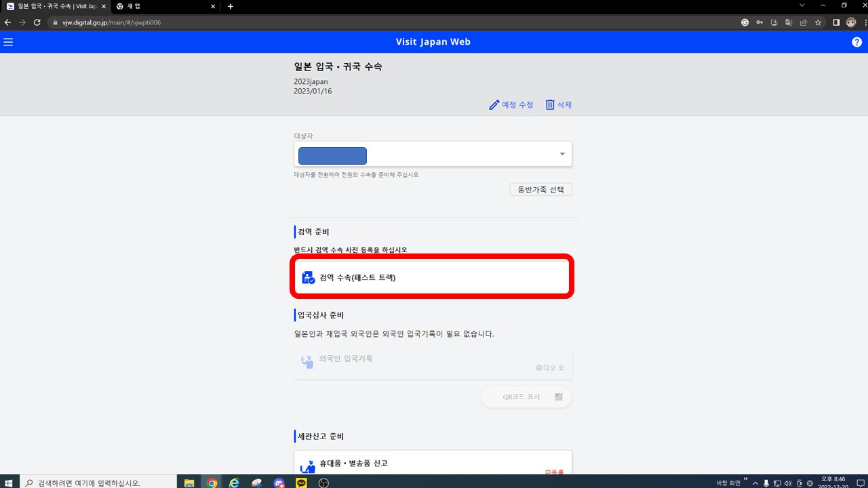Click the pencil icon for 예정 수정

click(x=494, y=105)
